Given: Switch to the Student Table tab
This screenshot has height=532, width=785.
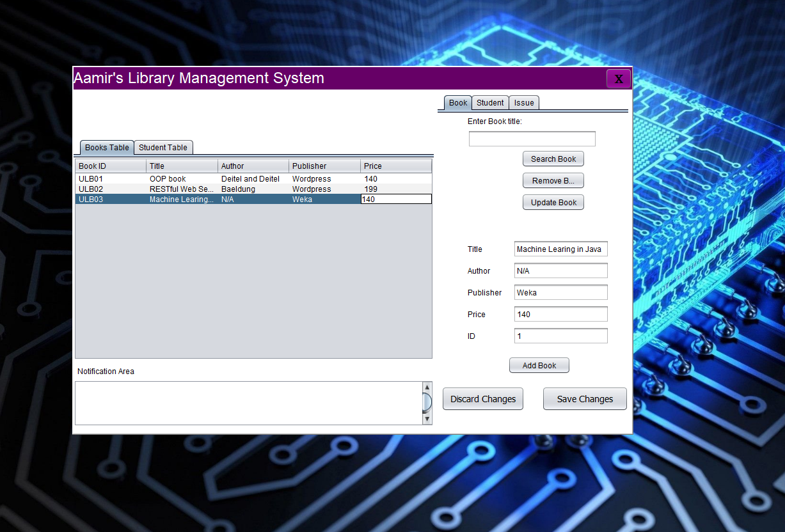Looking at the screenshot, I should pyautogui.click(x=163, y=147).
